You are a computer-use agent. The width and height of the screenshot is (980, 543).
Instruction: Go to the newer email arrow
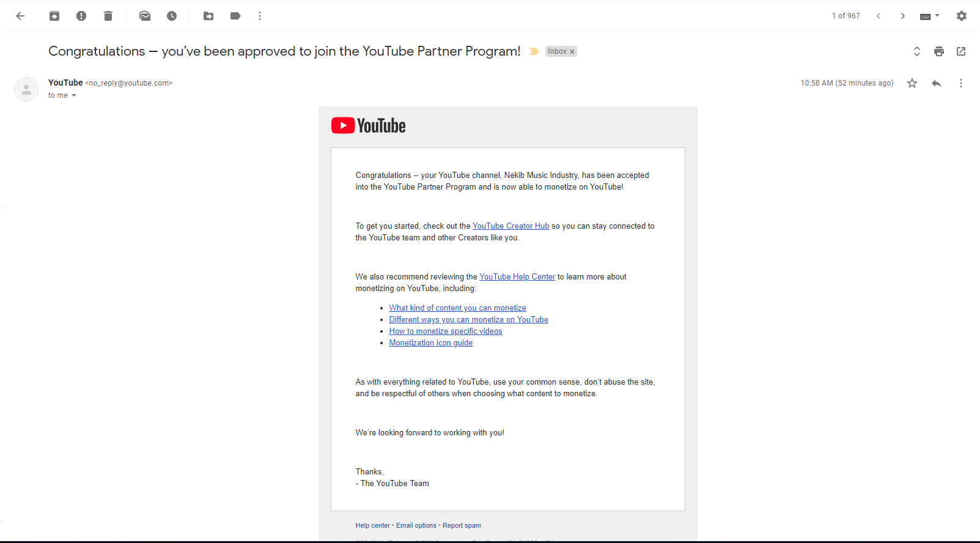coord(879,16)
